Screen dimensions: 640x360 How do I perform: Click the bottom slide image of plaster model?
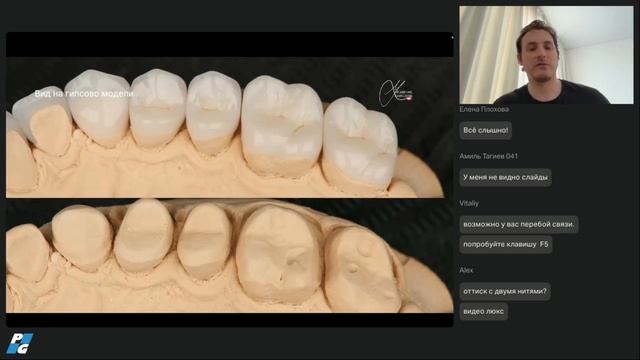[229, 256]
